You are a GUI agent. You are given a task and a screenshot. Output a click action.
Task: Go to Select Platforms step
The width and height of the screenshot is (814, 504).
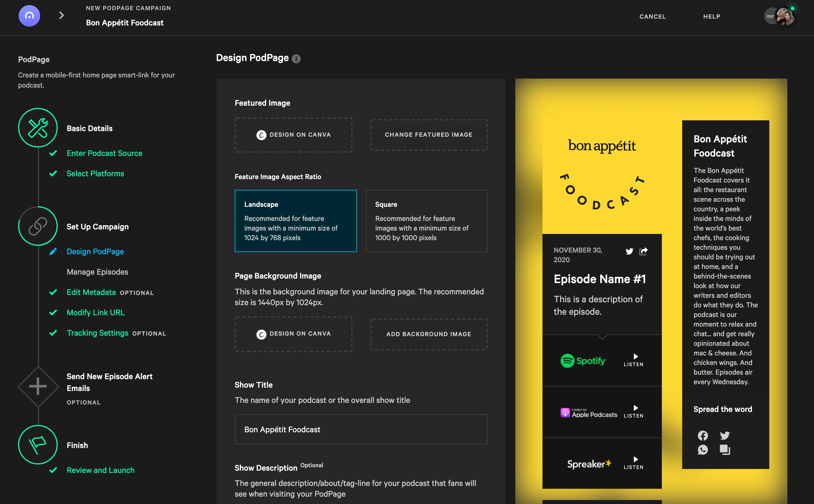[95, 174]
